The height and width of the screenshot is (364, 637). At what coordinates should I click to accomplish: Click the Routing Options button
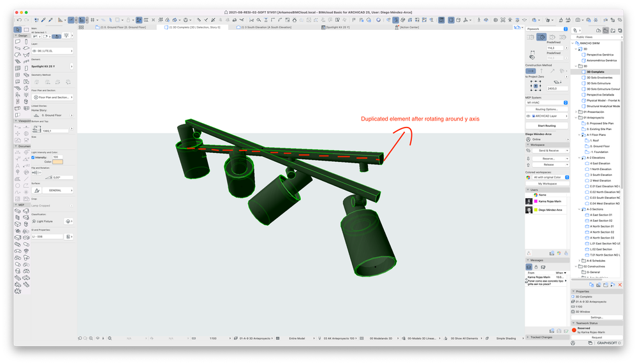coord(547,109)
